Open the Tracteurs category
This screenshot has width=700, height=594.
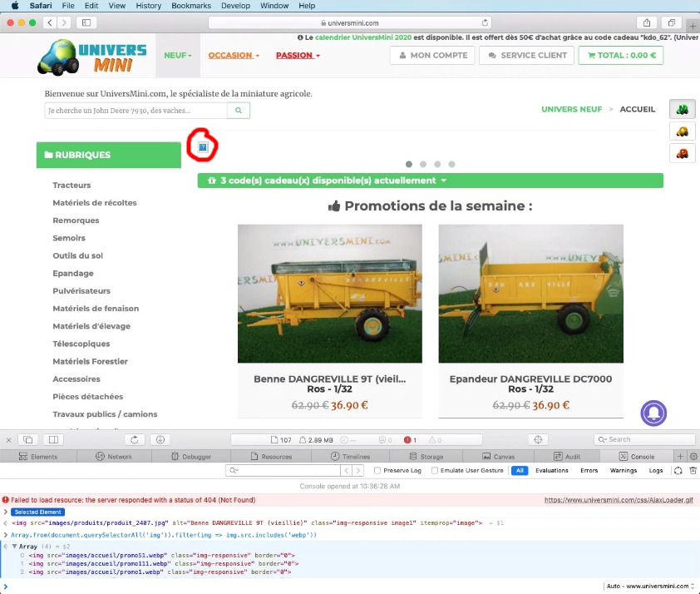pyautogui.click(x=71, y=185)
